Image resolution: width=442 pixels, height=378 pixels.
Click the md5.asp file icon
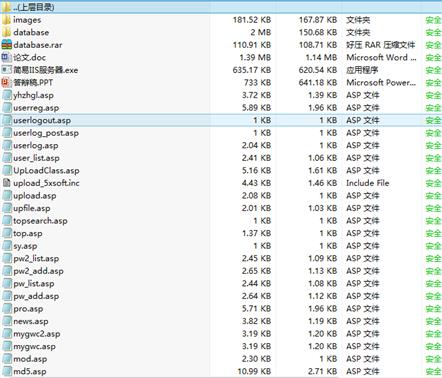tap(7, 371)
